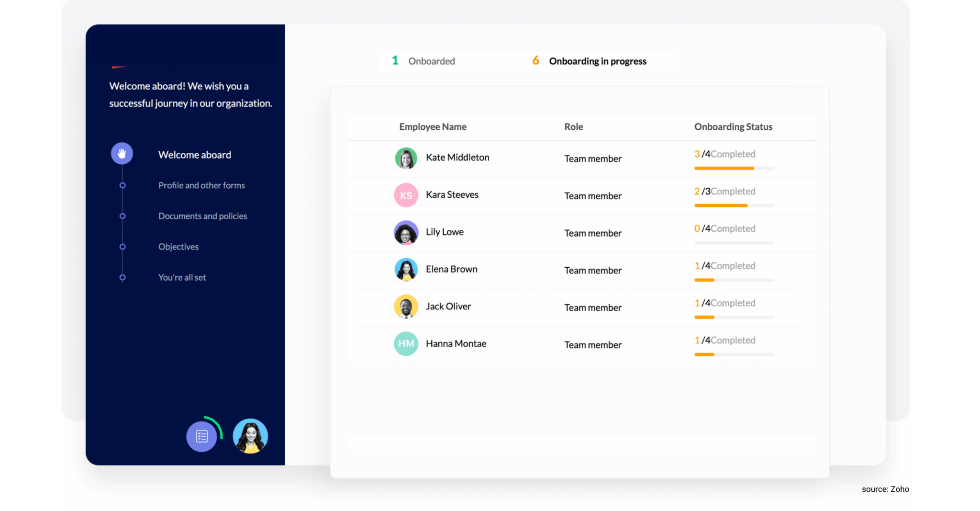Click the Welcome aboard step label
Screen dimensions: 980x511
[194, 154]
